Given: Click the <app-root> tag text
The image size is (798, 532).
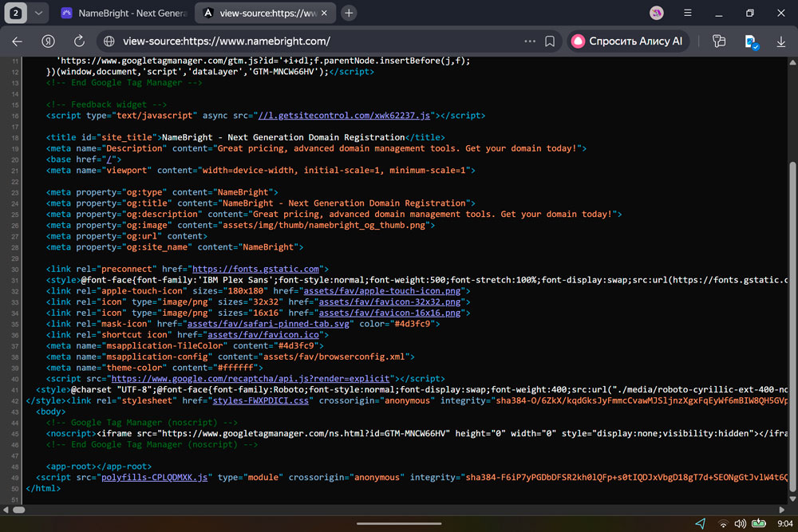Looking at the screenshot, I should [x=99, y=467].
